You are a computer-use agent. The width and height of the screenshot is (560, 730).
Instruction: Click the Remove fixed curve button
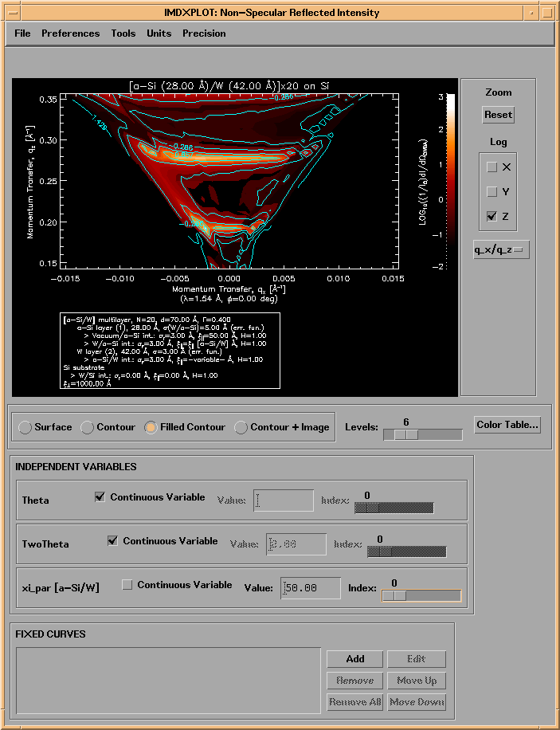coord(354,681)
